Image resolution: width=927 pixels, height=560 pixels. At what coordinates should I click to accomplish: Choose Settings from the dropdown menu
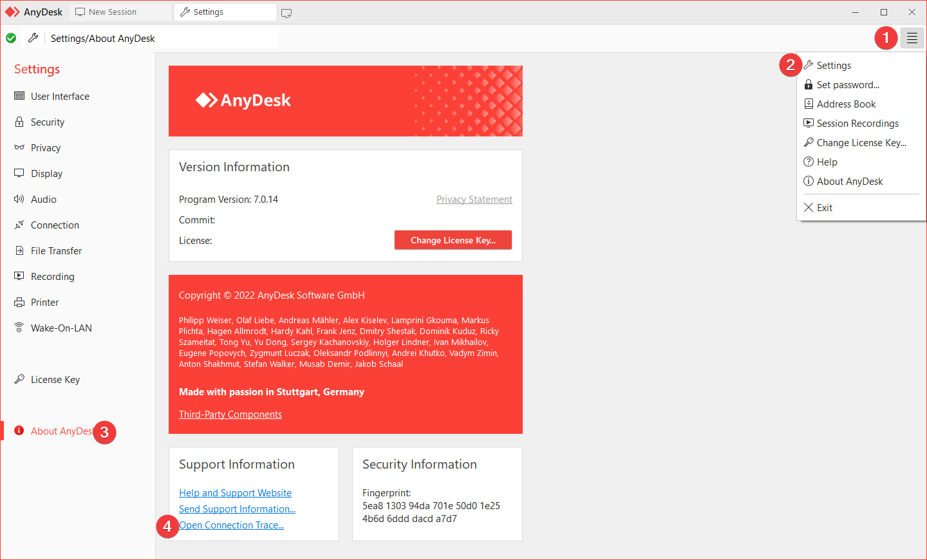click(x=861, y=65)
